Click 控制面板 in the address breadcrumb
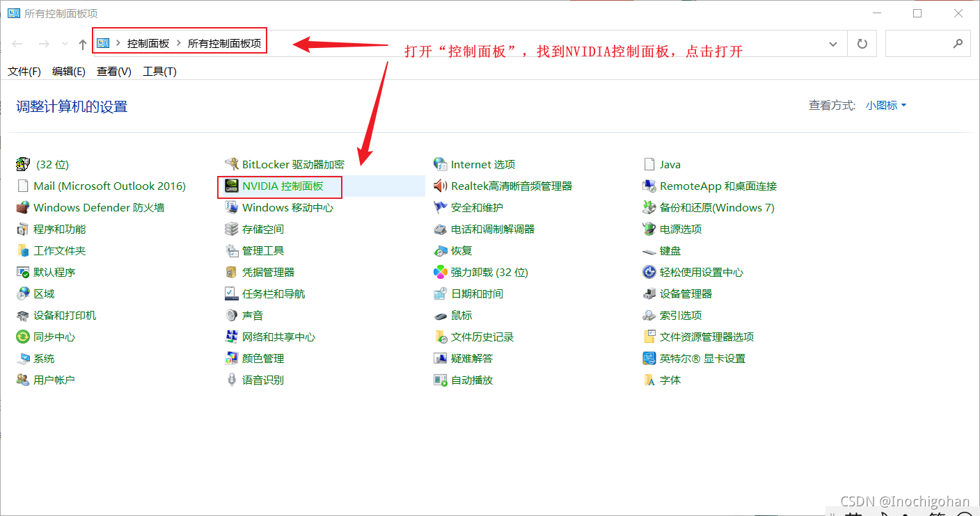This screenshot has width=980, height=516. click(x=148, y=43)
